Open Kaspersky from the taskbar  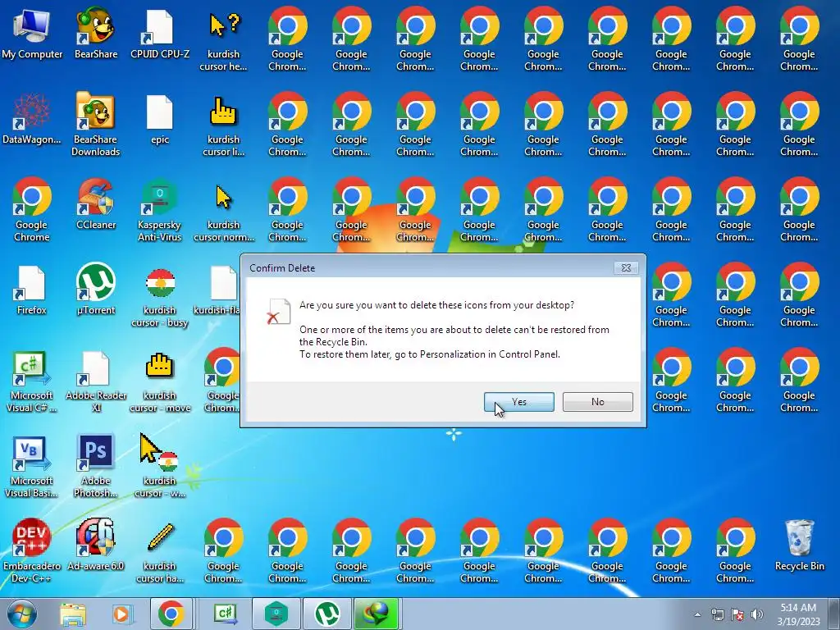click(x=276, y=614)
